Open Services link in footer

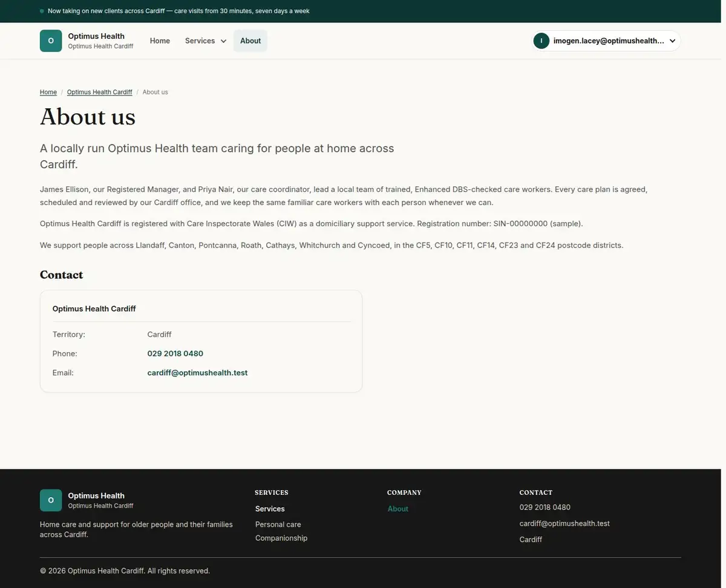tap(270, 509)
